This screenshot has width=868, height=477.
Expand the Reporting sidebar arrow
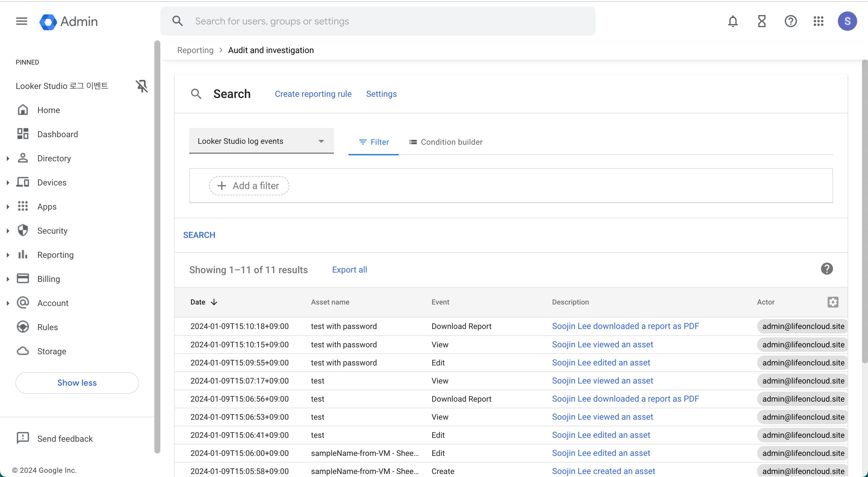8,255
